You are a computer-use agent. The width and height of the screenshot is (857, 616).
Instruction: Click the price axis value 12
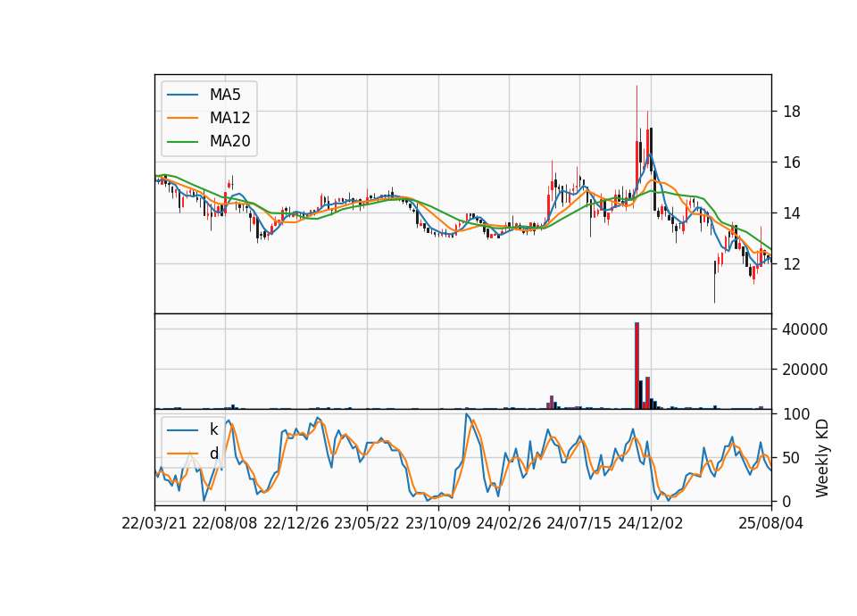click(792, 264)
